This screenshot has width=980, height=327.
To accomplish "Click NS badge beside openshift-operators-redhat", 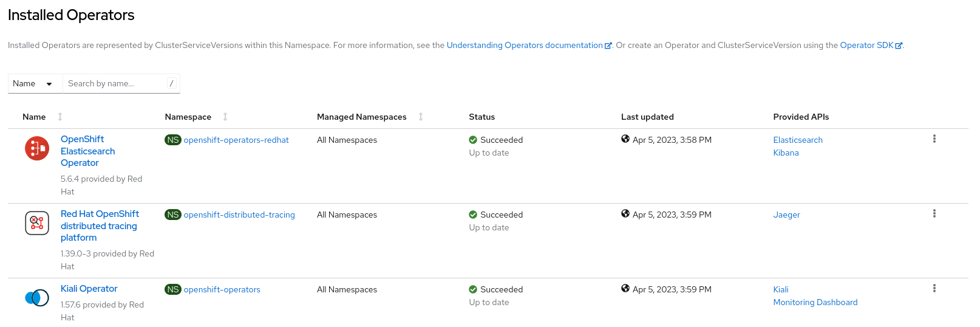I will pyautogui.click(x=173, y=140).
